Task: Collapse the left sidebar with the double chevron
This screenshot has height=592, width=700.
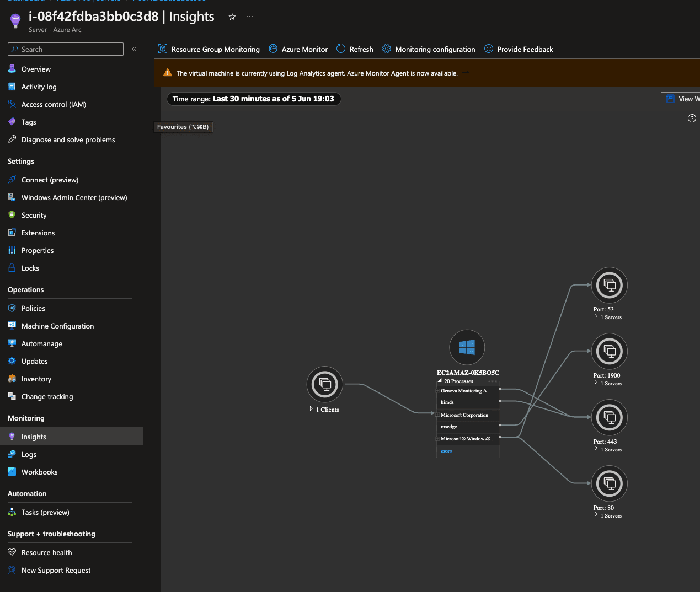Action: point(133,49)
